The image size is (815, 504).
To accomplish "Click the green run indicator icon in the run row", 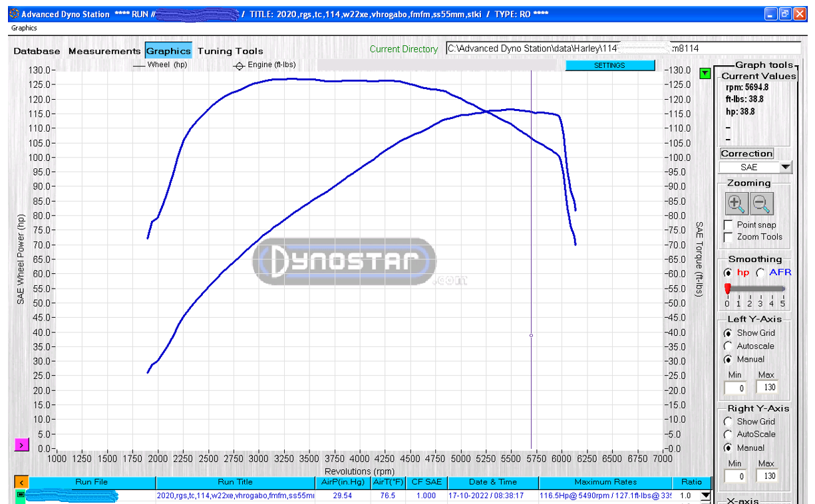I will pyautogui.click(x=21, y=495).
